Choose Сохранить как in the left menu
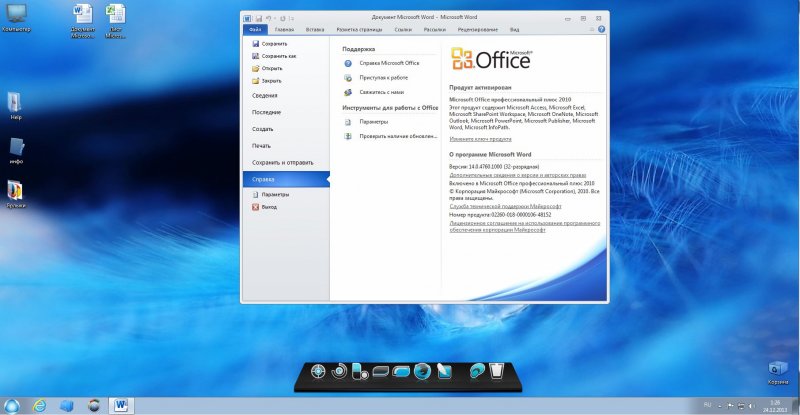 click(x=274, y=56)
